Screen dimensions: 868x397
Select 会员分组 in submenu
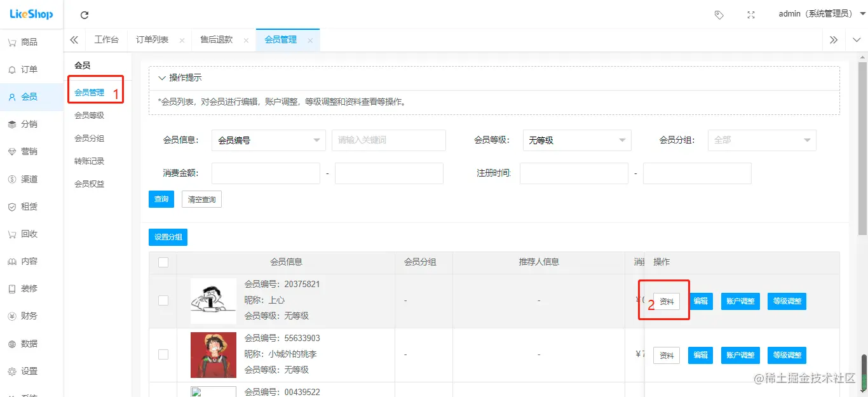(x=89, y=138)
